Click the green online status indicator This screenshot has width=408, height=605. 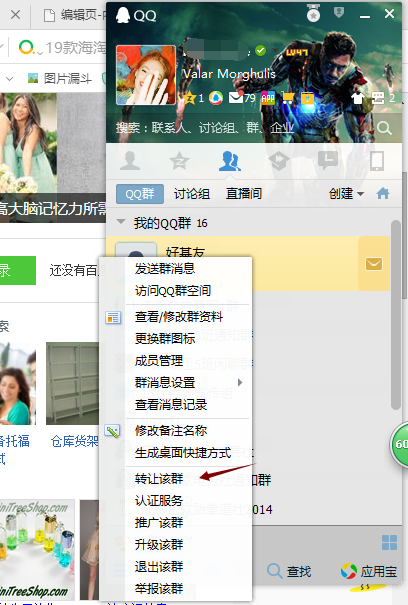(261, 50)
